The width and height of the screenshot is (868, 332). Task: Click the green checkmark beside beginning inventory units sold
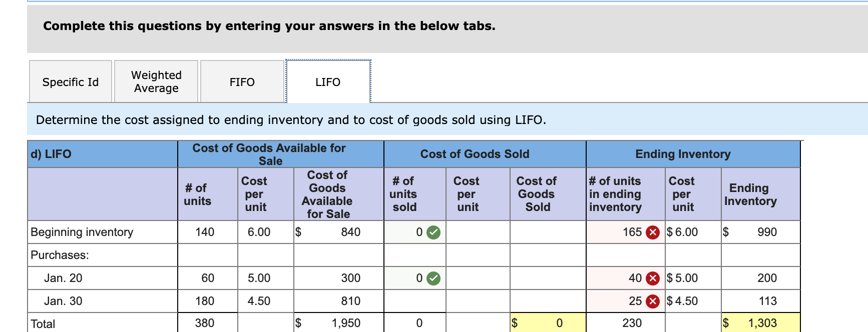(x=433, y=231)
